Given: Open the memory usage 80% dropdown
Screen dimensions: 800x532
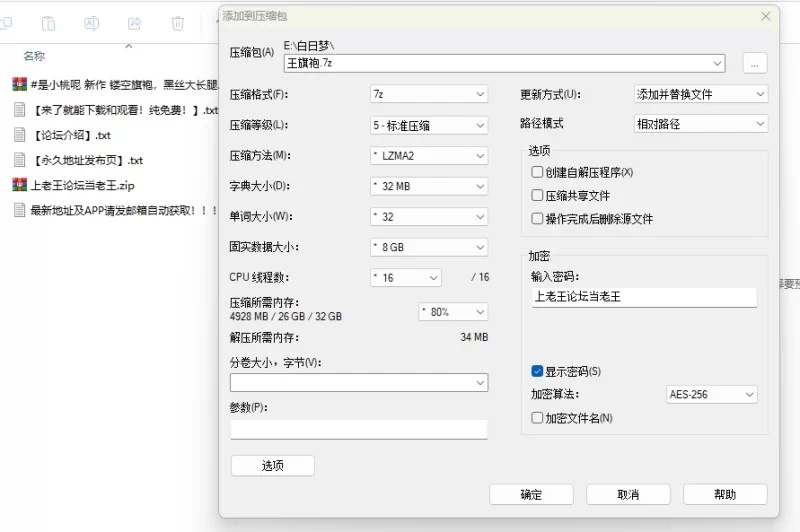Looking at the screenshot, I should coord(453,312).
